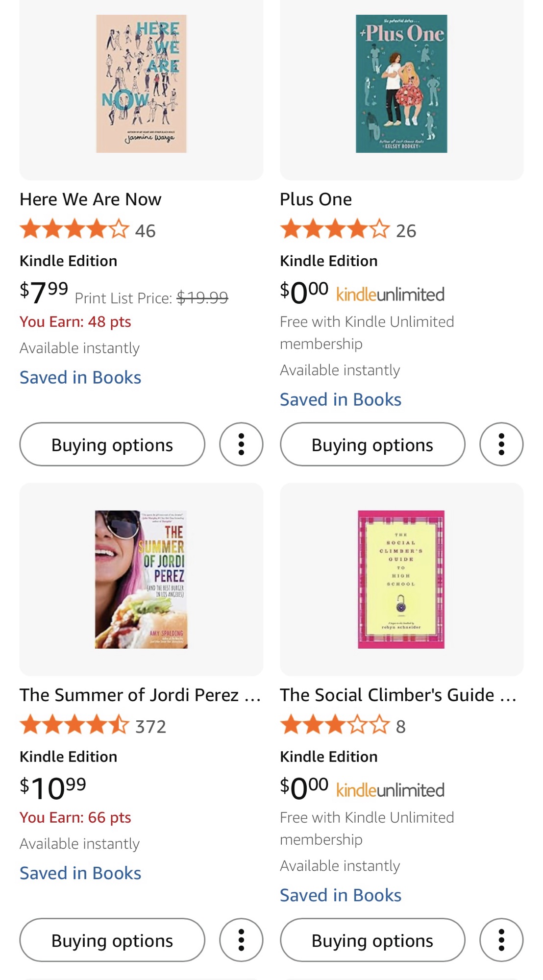
Task: Open Plus One book cover image
Action: (401, 84)
